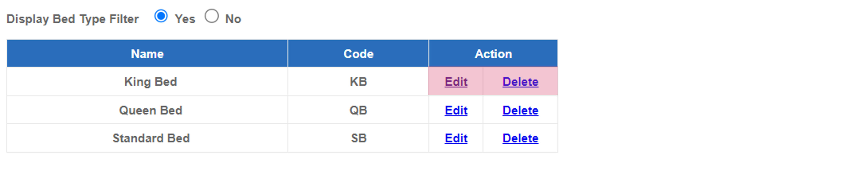Click the QB code cell
This screenshot has width=868, height=194.
point(358,110)
